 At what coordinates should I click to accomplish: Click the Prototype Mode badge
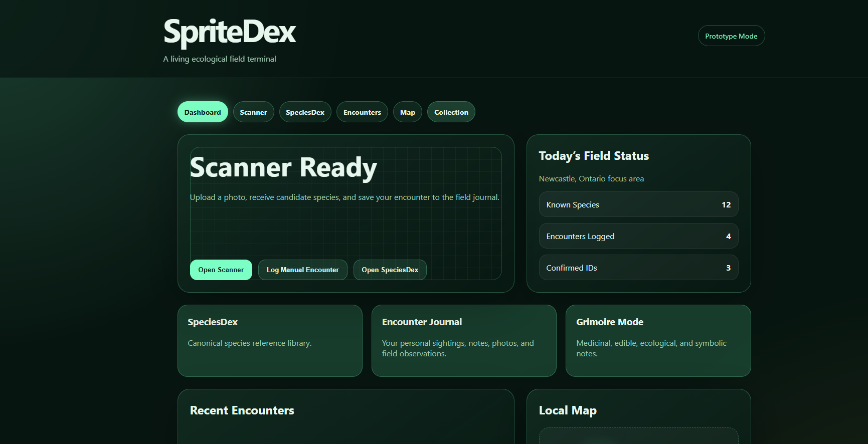tap(731, 36)
